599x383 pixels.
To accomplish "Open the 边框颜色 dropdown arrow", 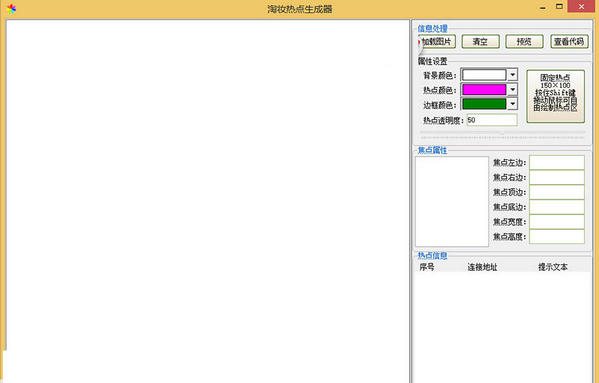I will click(x=513, y=104).
